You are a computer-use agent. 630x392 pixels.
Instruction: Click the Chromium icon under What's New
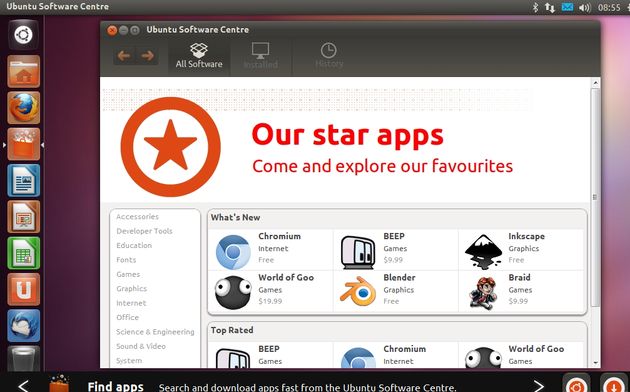click(233, 251)
